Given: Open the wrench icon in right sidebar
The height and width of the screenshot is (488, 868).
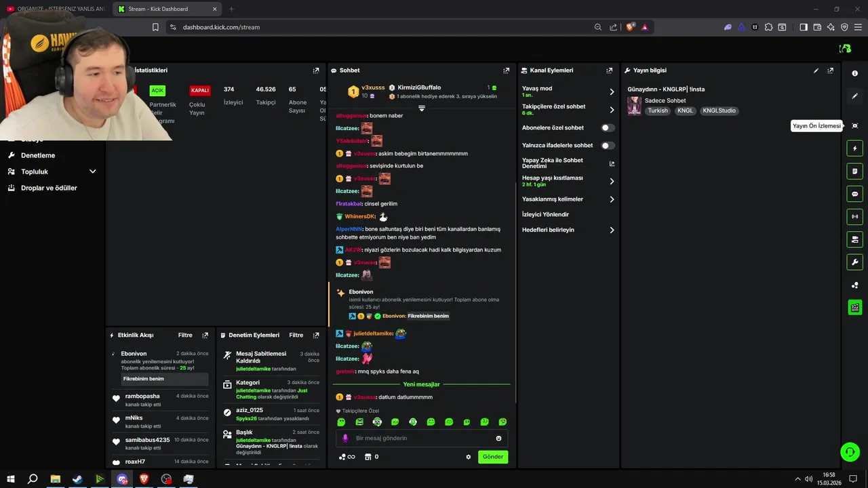Looking at the screenshot, I should point(854,262).
